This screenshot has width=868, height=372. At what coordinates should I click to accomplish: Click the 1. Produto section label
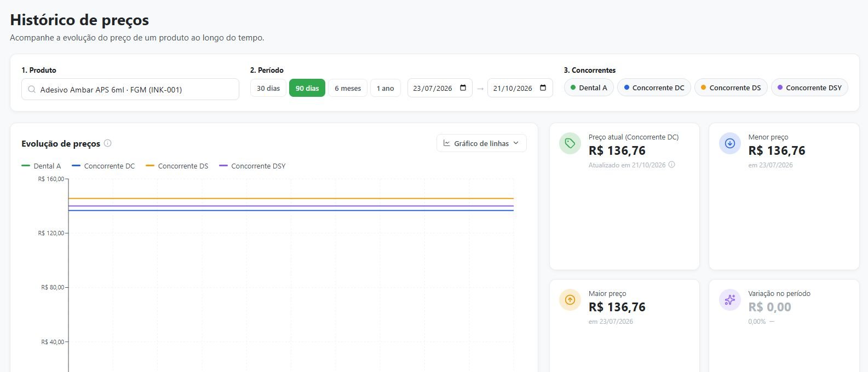click(39, 70)
